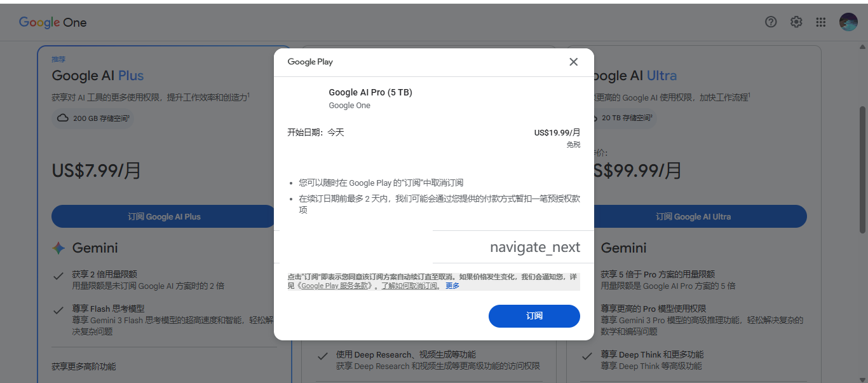Open the Settings gear icon

[796, 22]
